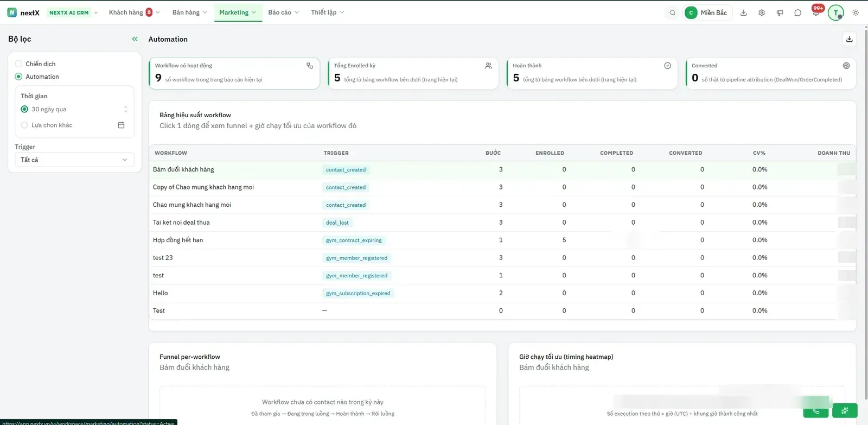Open the chat bubble icon
The width and height of the screenshot is (868, 425).
pos(797,12)
